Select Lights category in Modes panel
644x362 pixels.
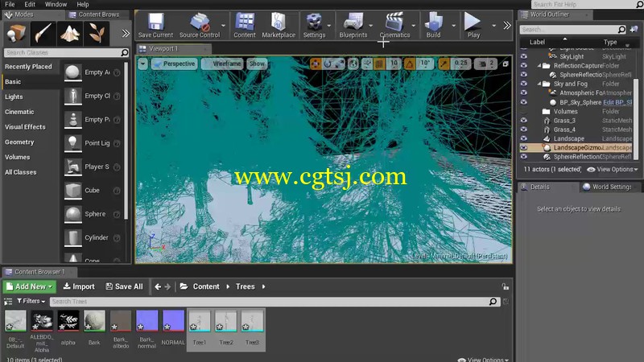(14, 97)
